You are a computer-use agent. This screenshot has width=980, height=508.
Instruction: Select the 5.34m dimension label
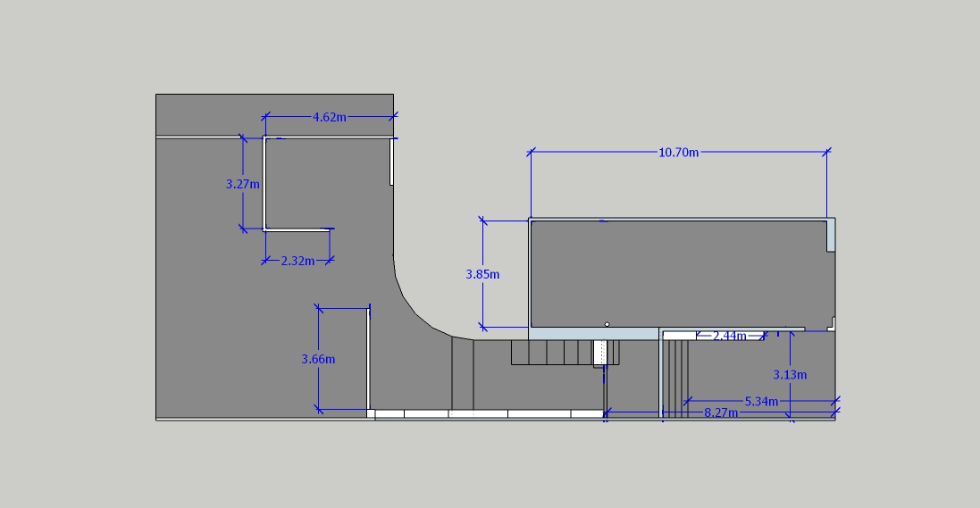pyautogui.click(x=761, y=401)
